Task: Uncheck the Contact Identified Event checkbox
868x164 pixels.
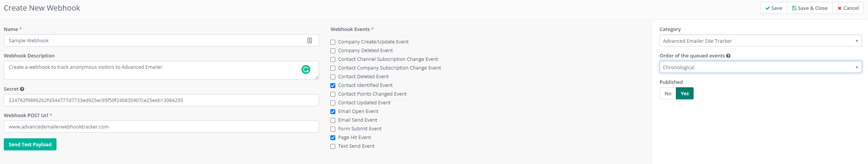Action: 333,85
